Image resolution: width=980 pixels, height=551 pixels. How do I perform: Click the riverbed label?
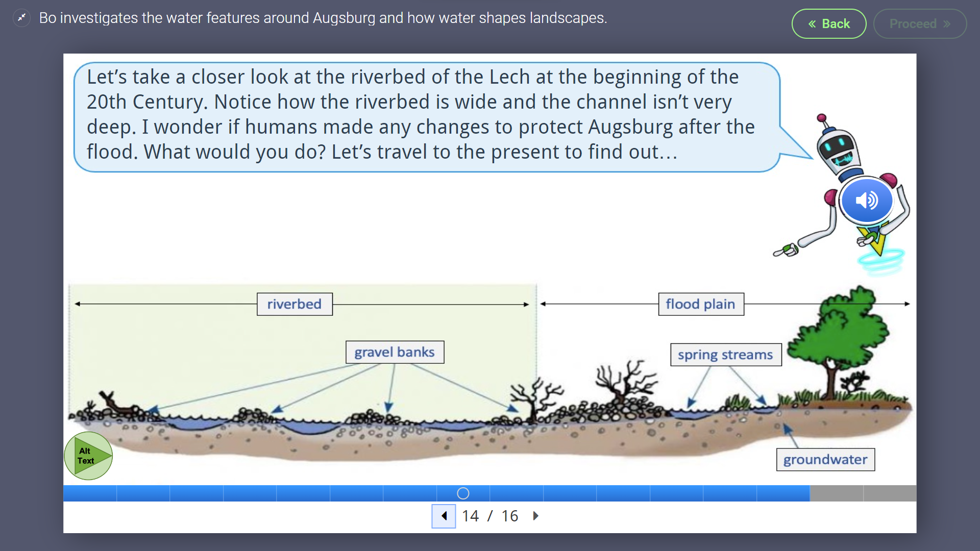click(295, 304)
